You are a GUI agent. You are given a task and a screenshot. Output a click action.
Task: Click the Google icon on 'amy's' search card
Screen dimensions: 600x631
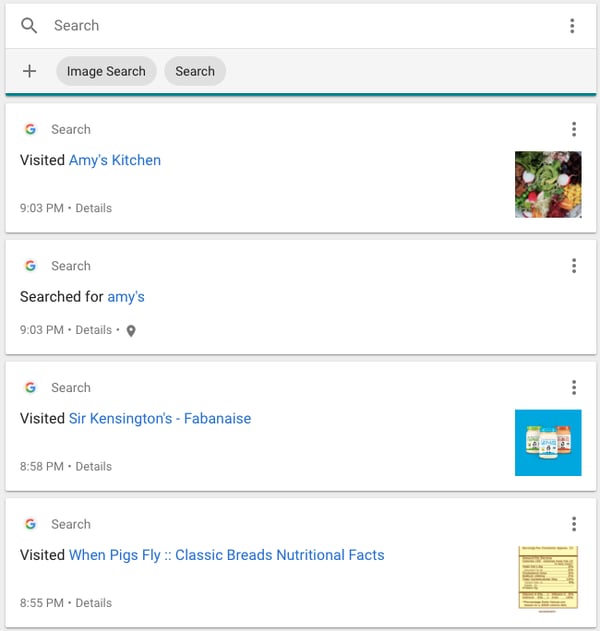coord(30,266)
